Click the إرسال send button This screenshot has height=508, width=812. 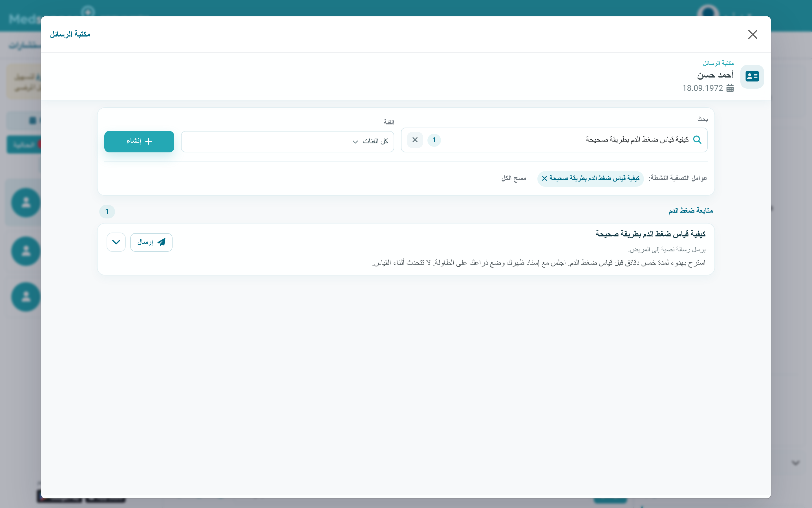pos(151,242)
